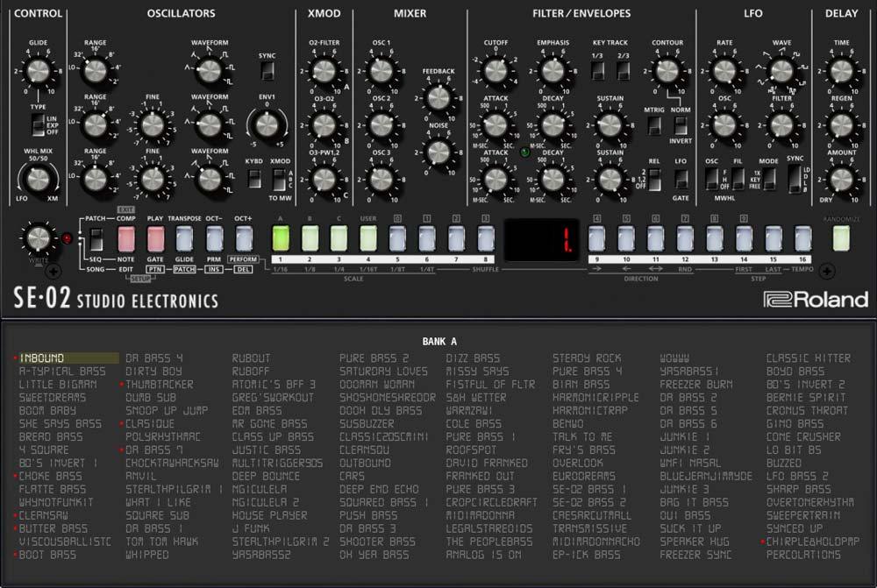877x588 pixels.
Task: Toggle the LFO MODE switch
Action: point(769,179)
